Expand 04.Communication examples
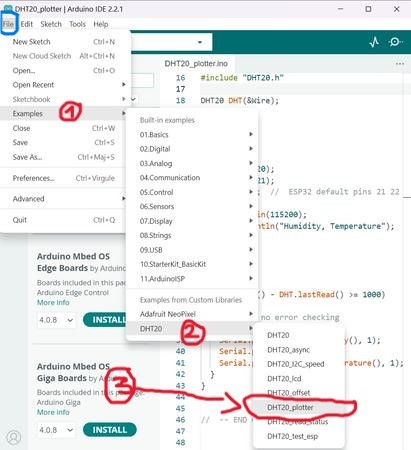The height and width of the screenshot is (450, 411). coord(192,178)
